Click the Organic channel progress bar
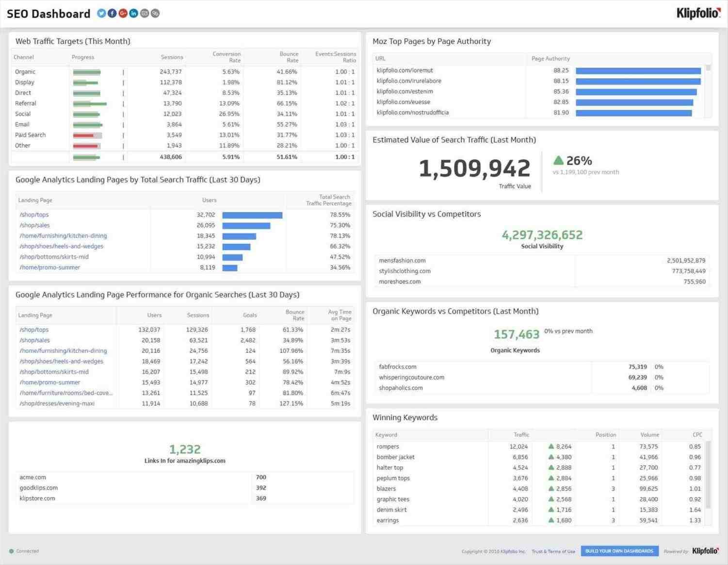 tap(87, 72)
